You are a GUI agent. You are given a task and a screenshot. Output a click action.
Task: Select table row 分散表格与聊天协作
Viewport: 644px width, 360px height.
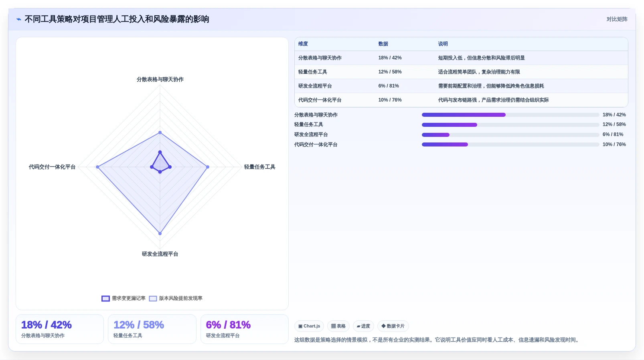click(461, 58)
